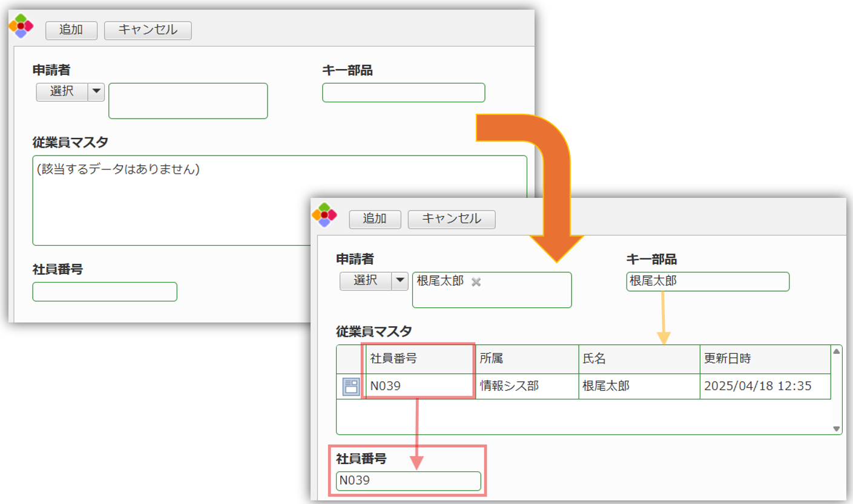Click 追加 button in the back window
Screen dimensions: 853x504
point(71,30)
